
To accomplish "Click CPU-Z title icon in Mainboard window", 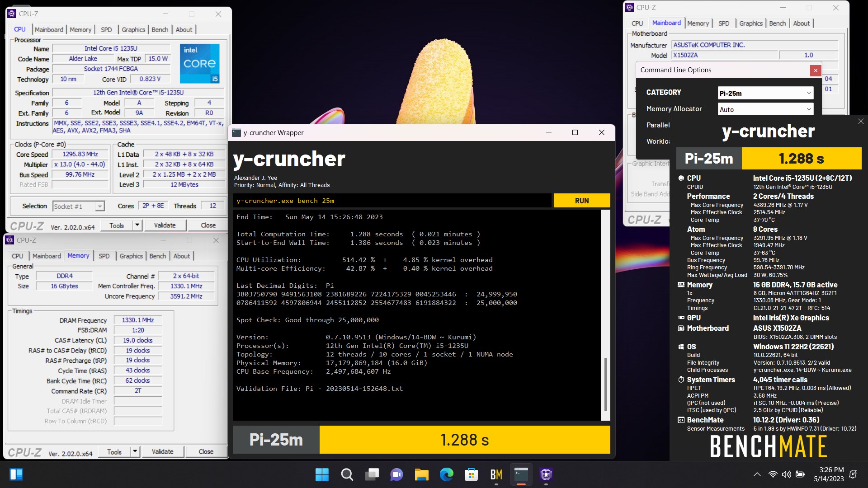I will click(629, 7).
